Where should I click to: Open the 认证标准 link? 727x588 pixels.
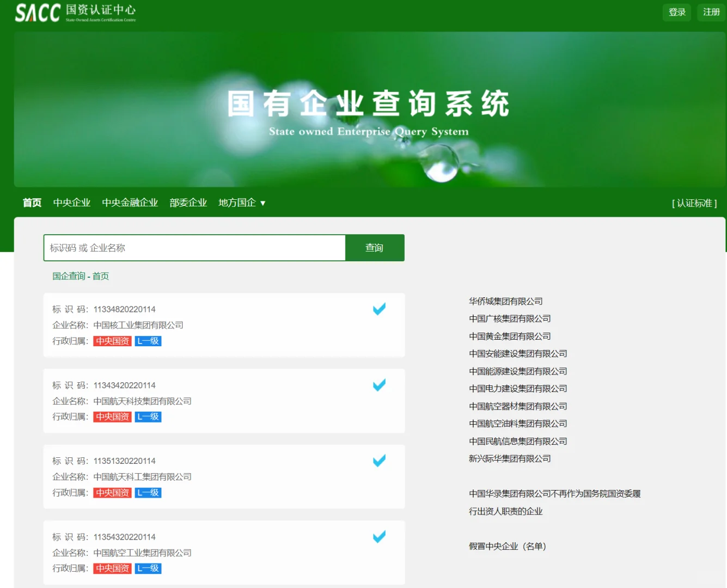694,203
